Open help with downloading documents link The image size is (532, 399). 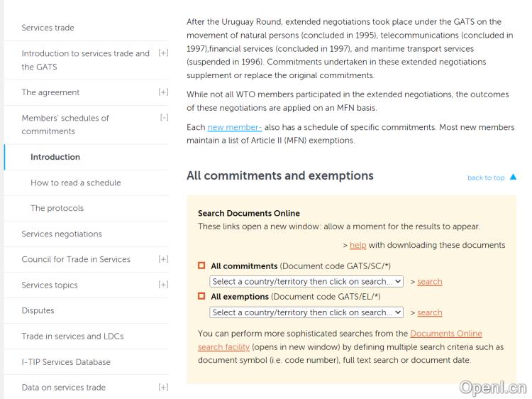358,245
